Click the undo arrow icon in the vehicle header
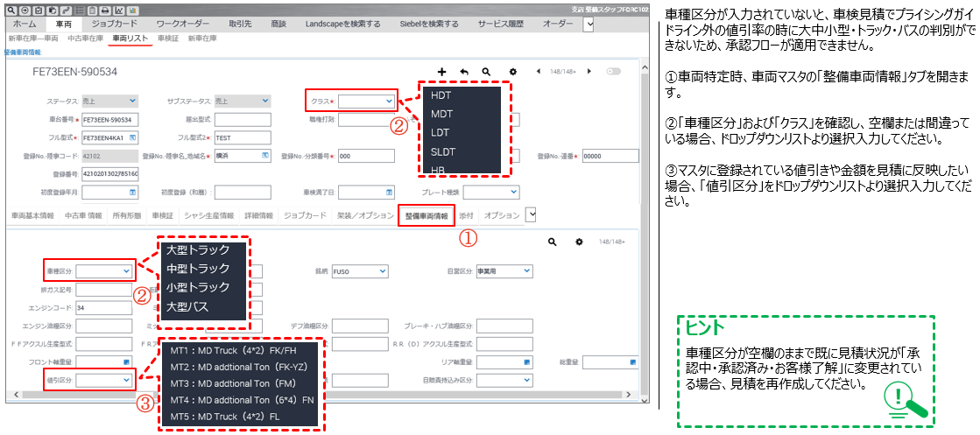980x435 pixels. 463,71
